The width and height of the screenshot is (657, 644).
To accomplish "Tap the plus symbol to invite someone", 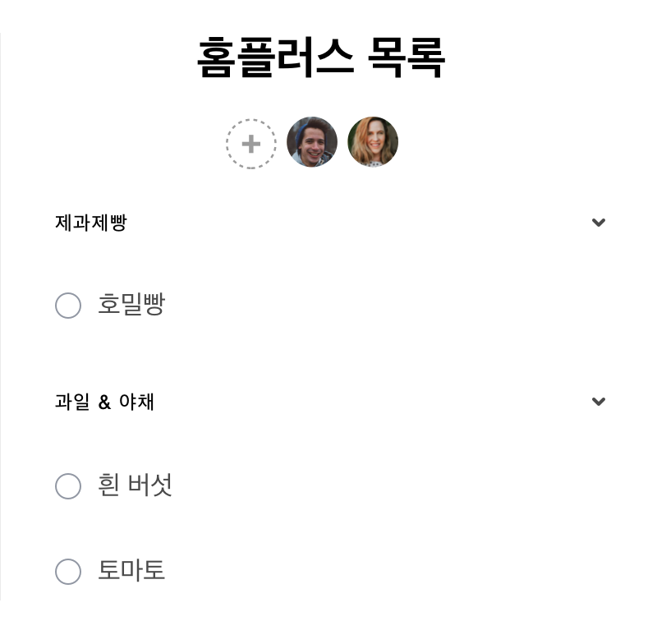I will (250, 143).
